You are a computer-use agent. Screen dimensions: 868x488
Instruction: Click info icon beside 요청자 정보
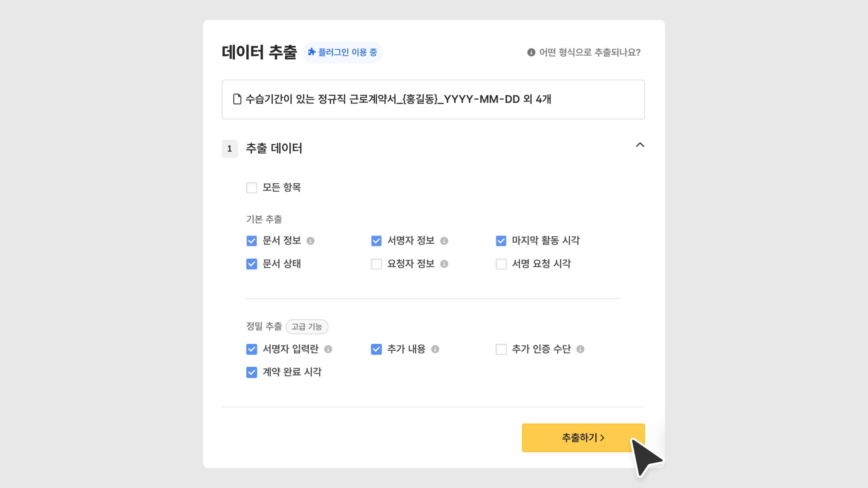click(x=444, y=264)
